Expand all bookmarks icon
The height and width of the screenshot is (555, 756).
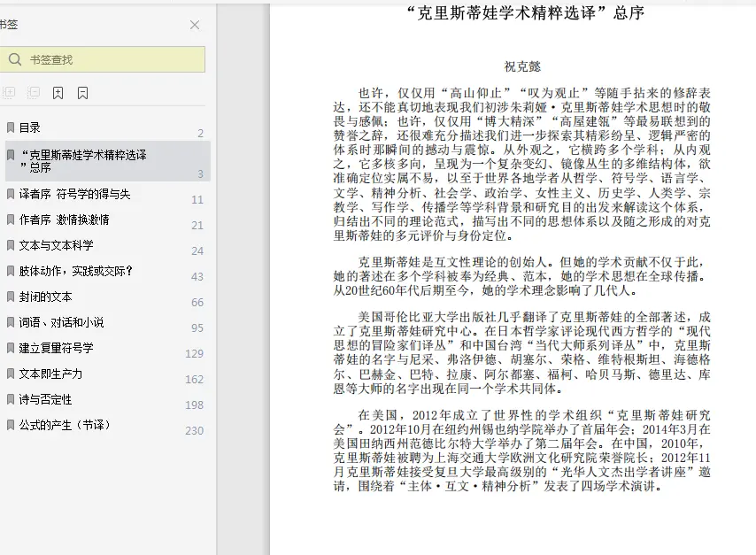tap(9, 92)
